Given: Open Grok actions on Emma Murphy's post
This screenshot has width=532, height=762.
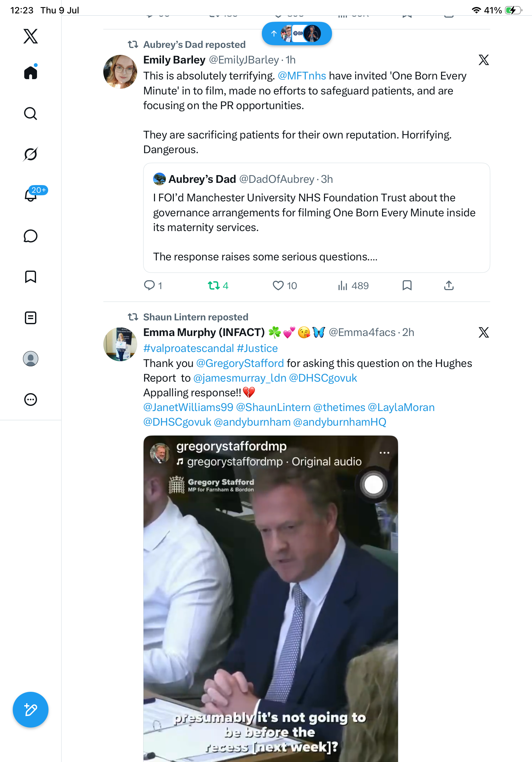Looking at the screenshot, I should click(484, 332).
